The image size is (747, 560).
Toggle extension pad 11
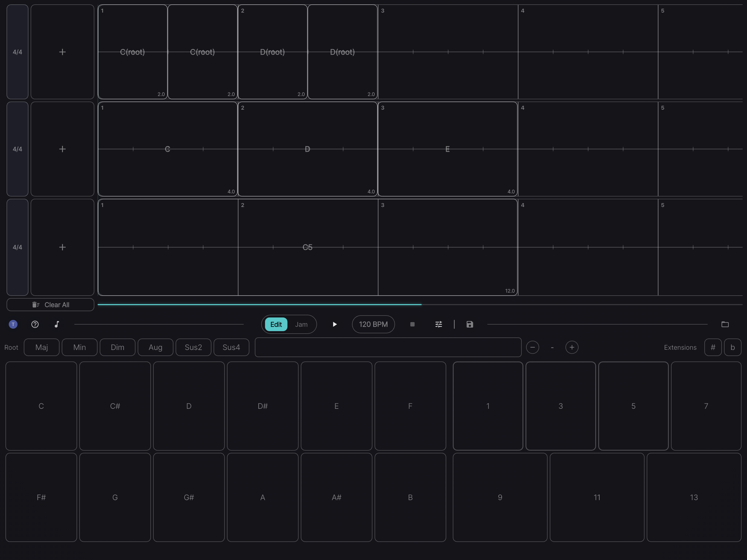click(597, 497)
